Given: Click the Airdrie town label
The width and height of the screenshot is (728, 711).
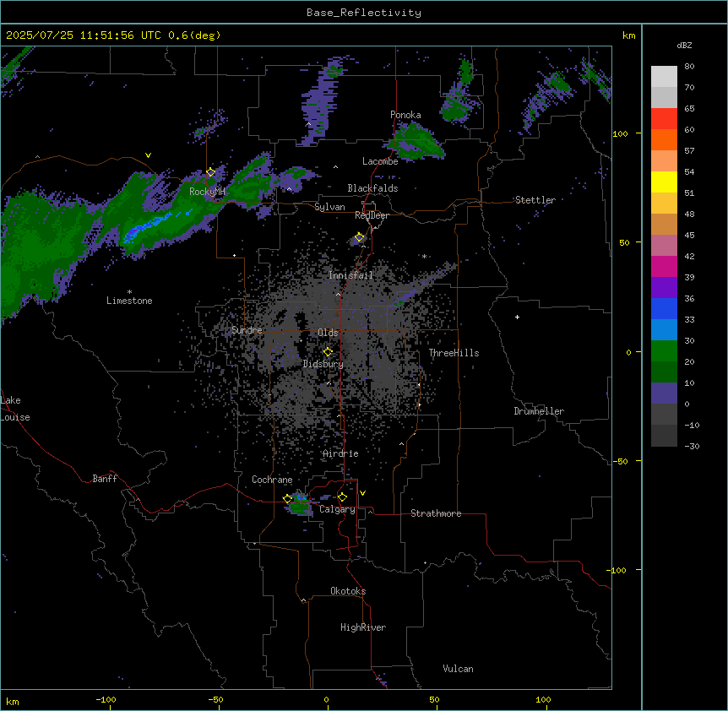Looking at the screenshot, I should [340, 453].
